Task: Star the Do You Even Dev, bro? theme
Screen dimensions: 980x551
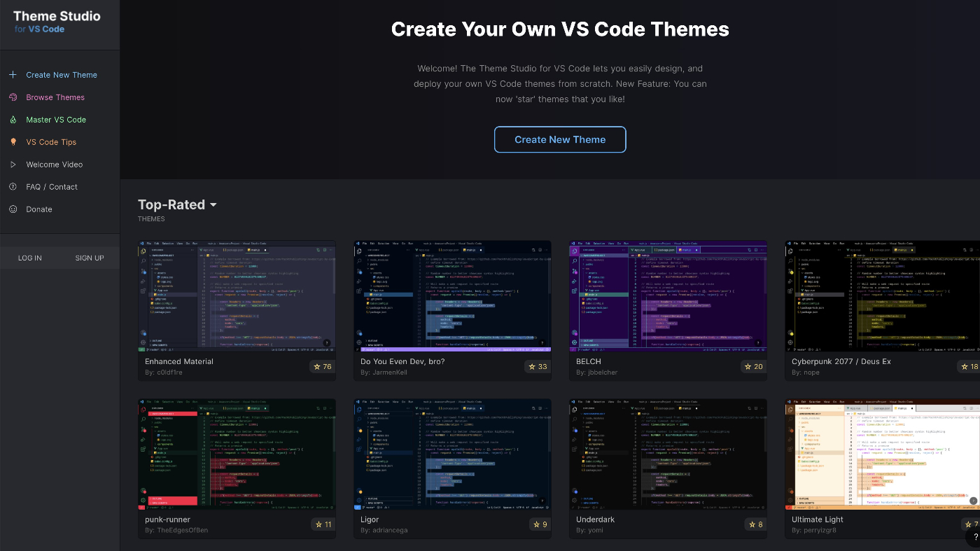Action: pos(538,367)
